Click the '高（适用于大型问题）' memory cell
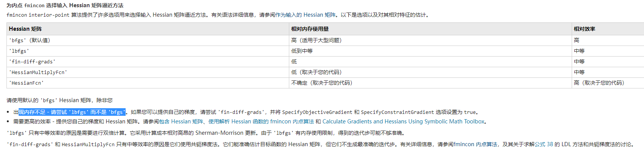The image size is (644, 153). pos(316,40)
